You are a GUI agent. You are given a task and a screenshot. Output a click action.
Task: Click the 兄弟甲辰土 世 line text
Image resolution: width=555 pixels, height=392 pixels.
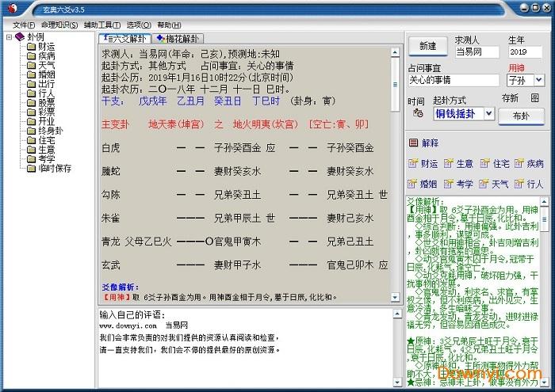[244, 218]
